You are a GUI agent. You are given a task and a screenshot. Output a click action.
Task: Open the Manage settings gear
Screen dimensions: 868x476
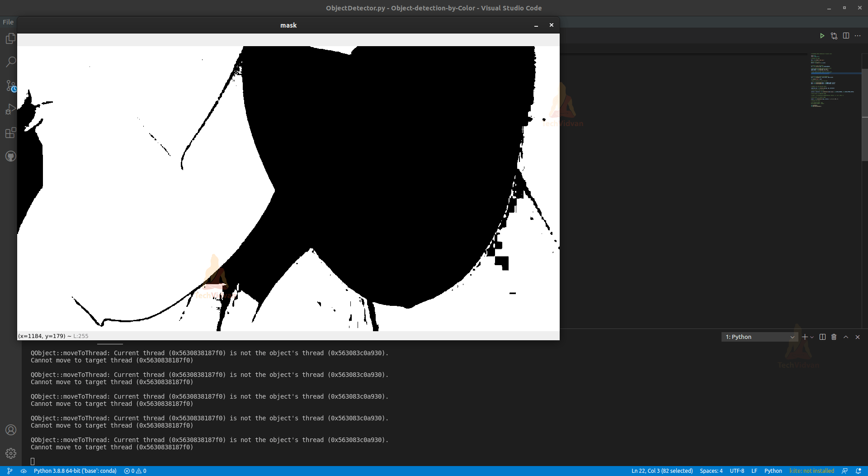10,453
